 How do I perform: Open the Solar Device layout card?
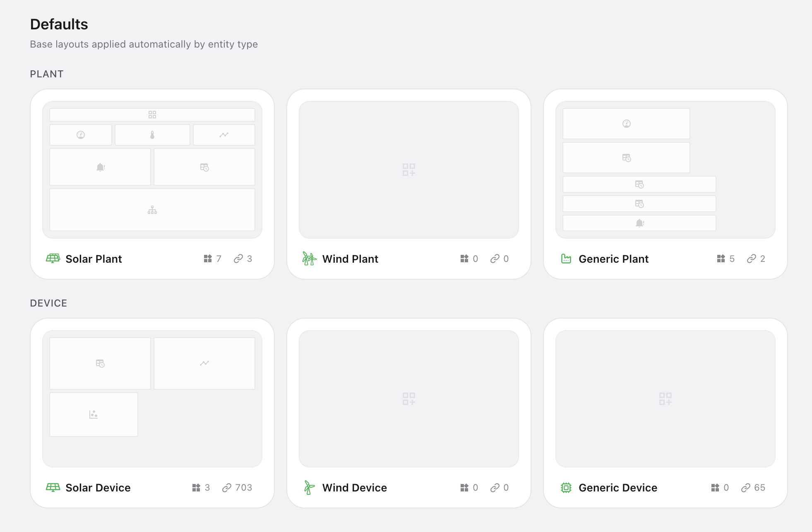(152, 413)
